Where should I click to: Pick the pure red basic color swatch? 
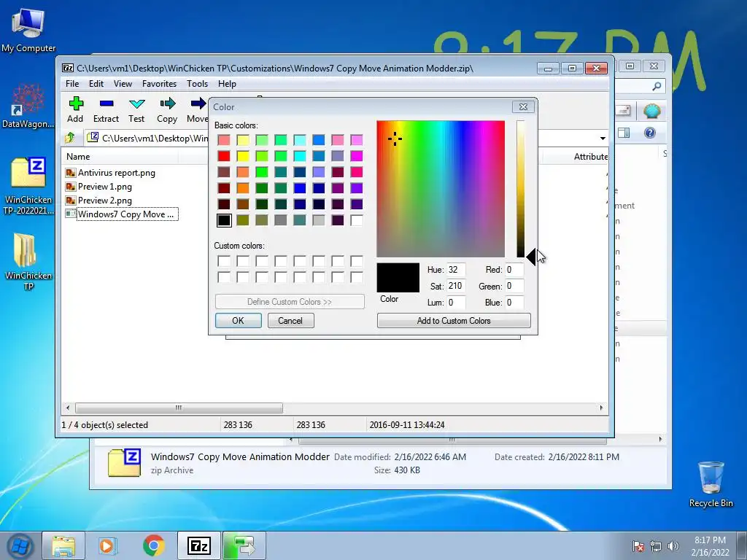click(223, 156)
